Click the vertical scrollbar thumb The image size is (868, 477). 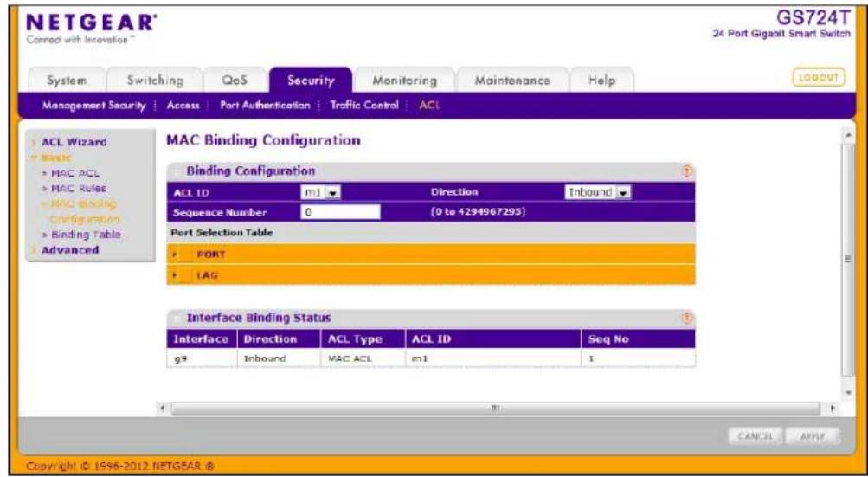(848, 259)
